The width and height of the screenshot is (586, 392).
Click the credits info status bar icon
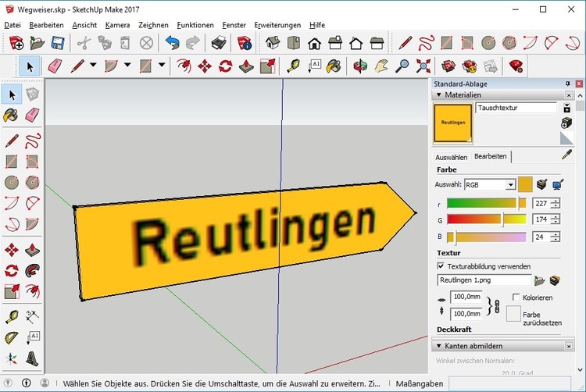pos(26,383)
